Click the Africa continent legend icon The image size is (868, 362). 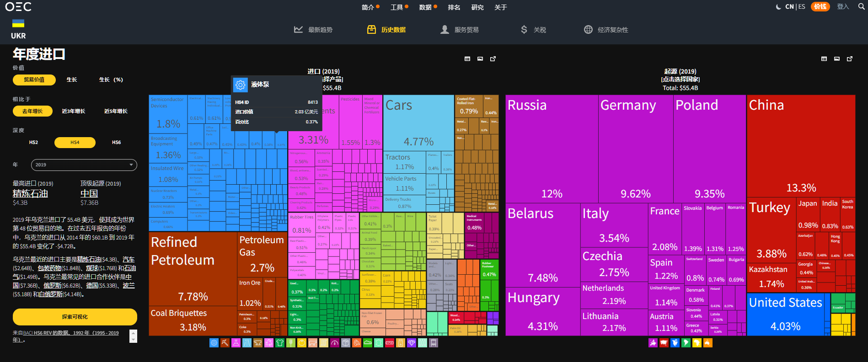(x=697, y=343)
